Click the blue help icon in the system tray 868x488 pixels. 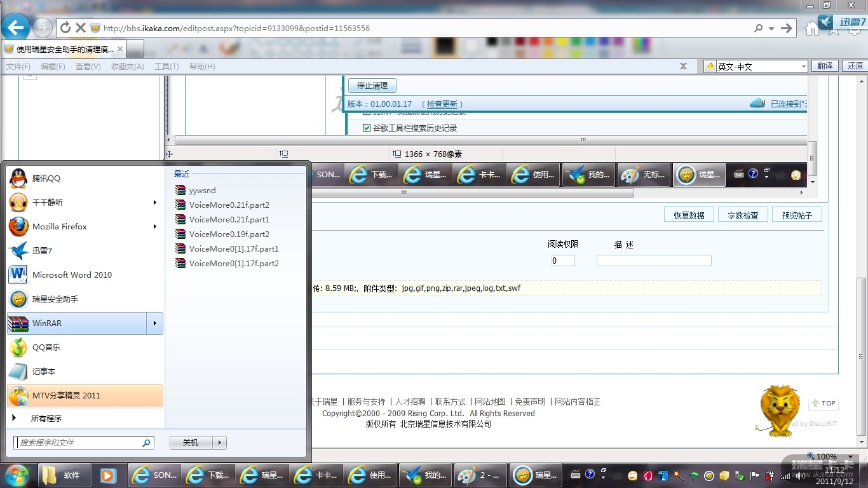point(589,474)
